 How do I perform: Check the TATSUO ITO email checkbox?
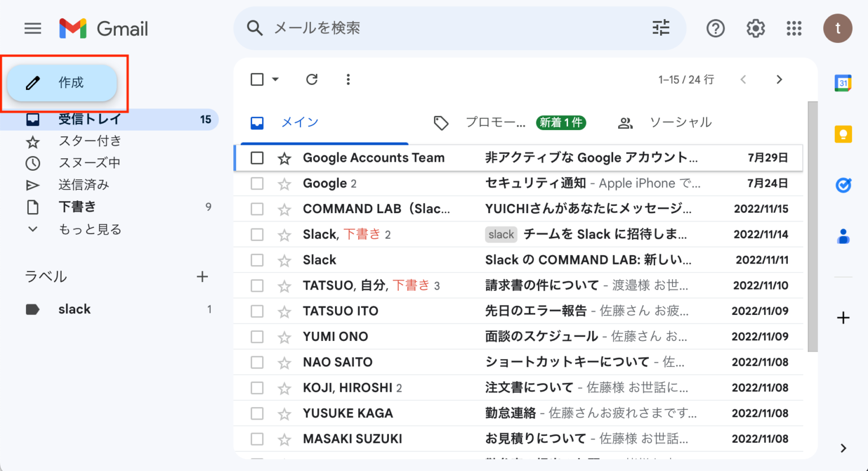257,311
